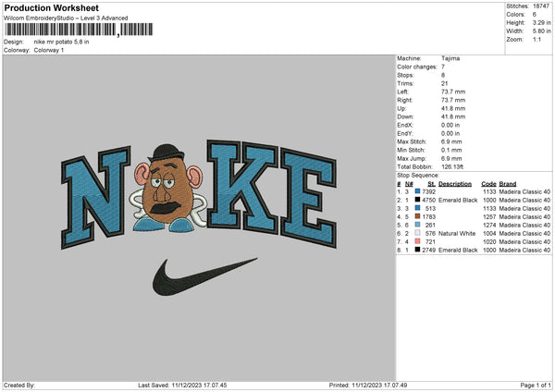Screen dimensions: 555x392
Task: Click code 1274 in row 5
Action: tap(489, 225)
